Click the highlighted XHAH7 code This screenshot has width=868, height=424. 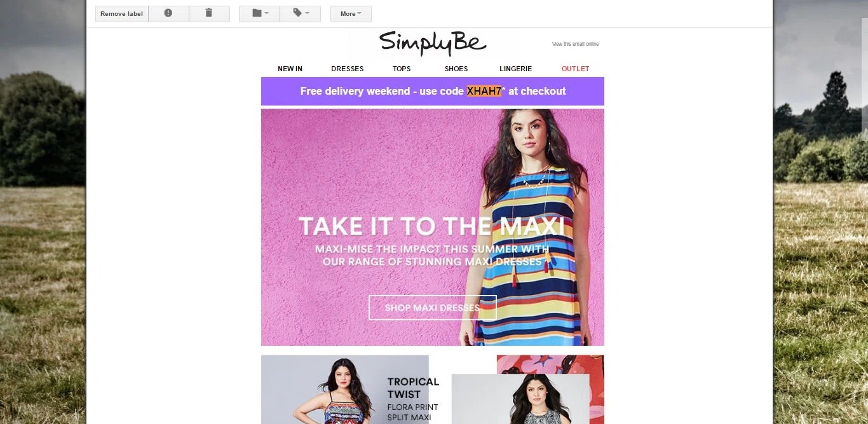(484, 91)
